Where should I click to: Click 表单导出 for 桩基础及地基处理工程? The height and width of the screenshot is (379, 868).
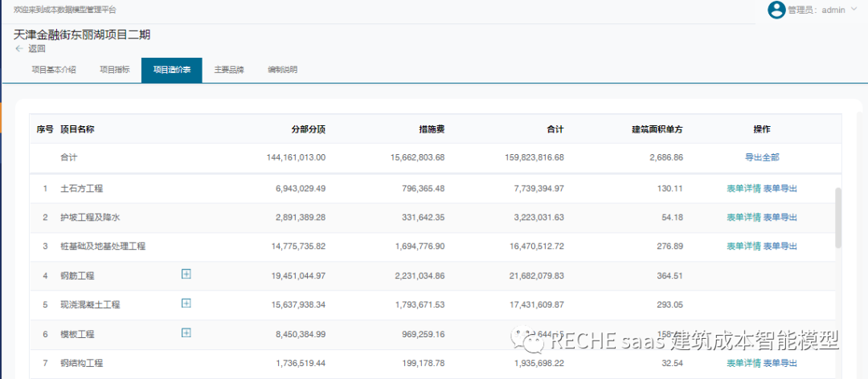tap(780, 247)
